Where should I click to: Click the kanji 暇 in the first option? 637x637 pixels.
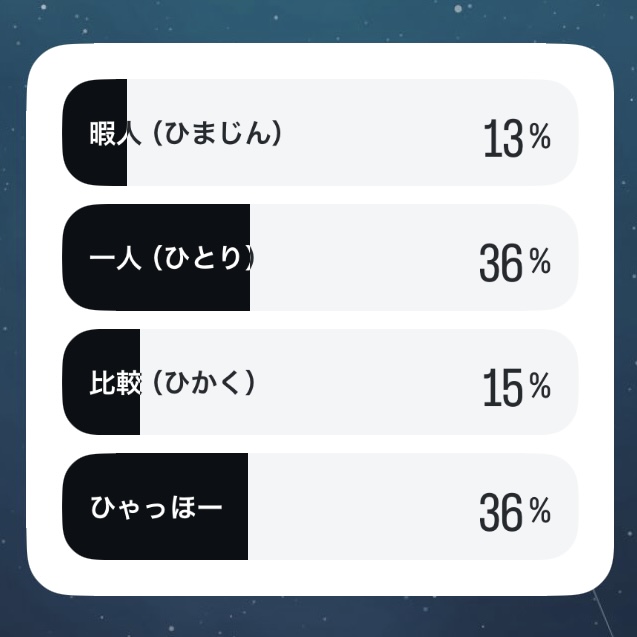102,133
